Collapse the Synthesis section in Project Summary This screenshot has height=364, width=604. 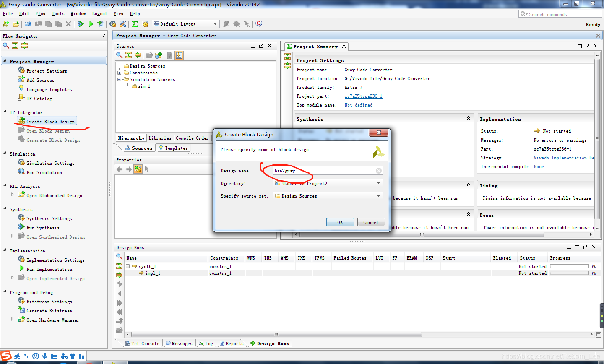click(x=469, y=118)
